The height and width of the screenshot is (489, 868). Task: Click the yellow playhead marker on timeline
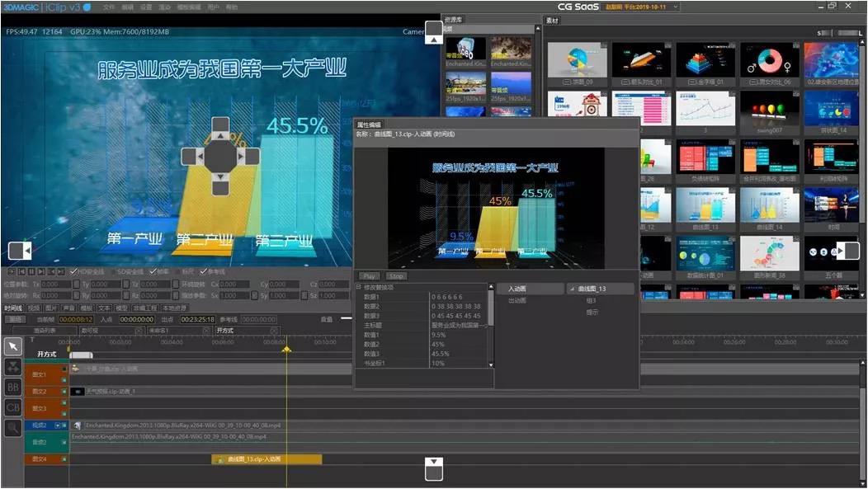point(286,350)
